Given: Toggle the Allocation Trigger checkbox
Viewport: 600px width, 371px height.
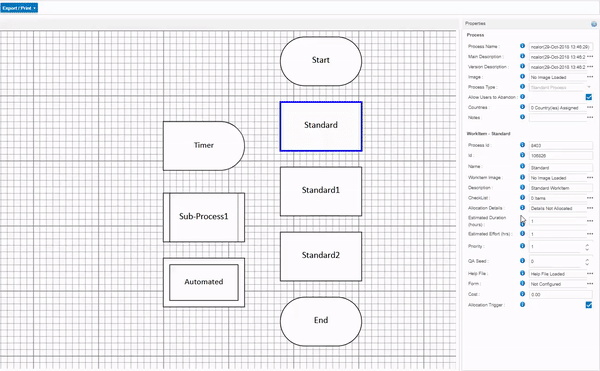Looking at the screenshot, I should tap(589, 305).
